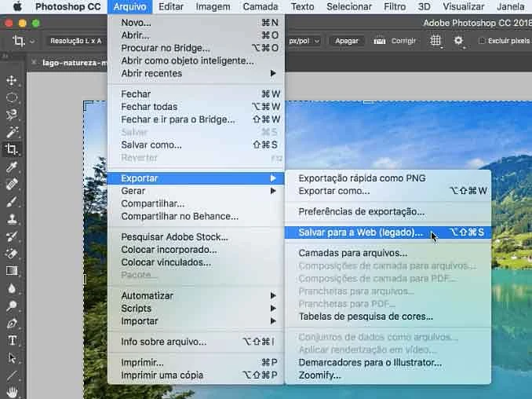The width and height of the screenshot is (532, 399).
Task: Select the Blur tool
Action: point(12,288)
